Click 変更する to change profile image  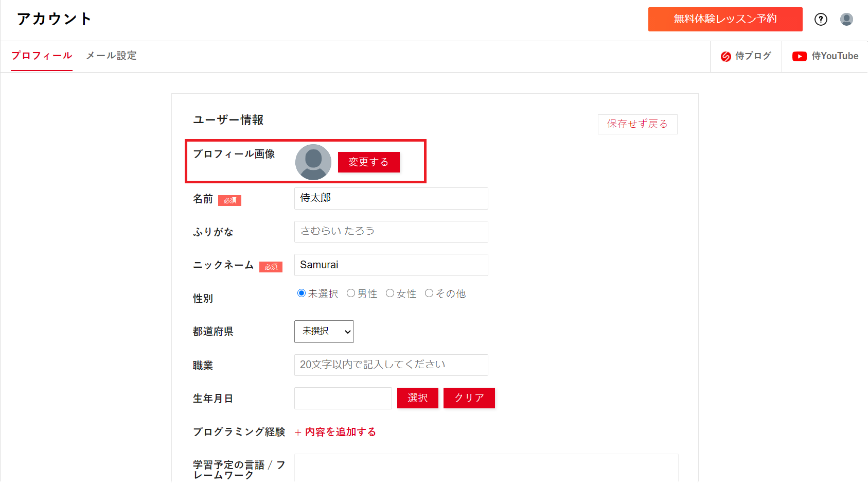pos(368,162)
